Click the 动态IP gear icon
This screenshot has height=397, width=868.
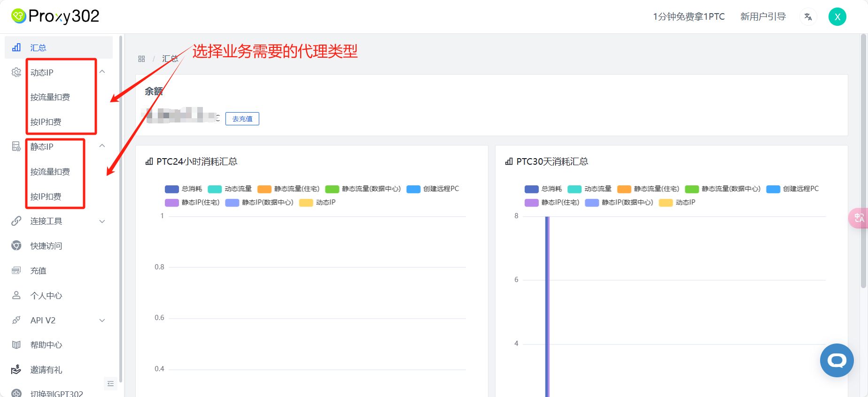[16, 72]
